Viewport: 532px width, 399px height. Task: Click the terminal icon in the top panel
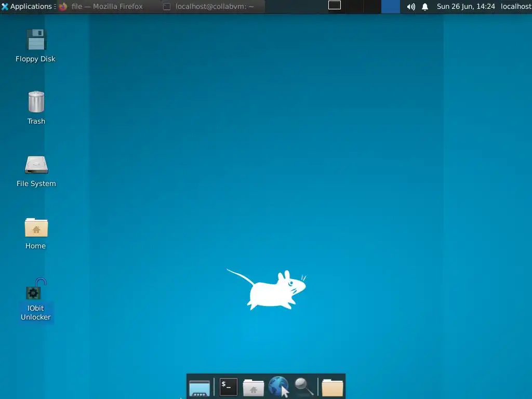click(x=167, y=7)
